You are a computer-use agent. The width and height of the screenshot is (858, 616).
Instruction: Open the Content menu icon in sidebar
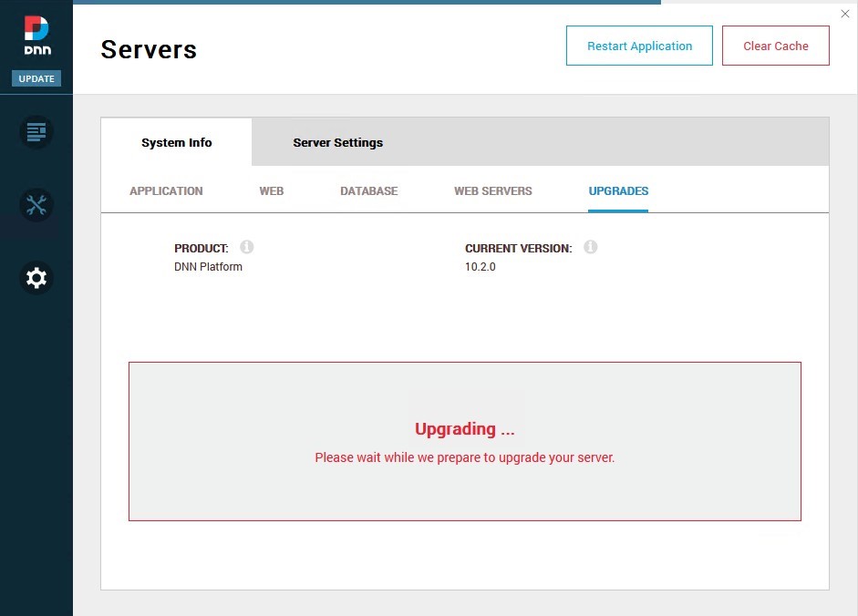point(36,133)
